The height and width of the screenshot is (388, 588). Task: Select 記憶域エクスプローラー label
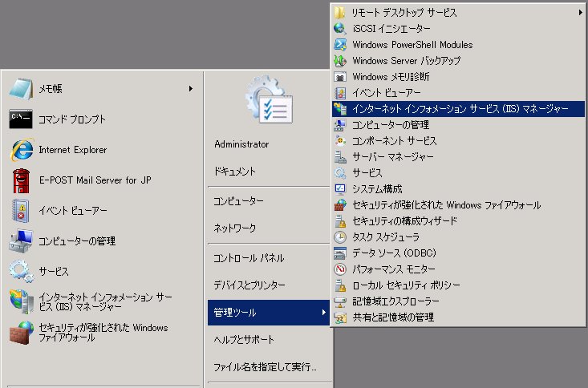click(395, 301)
